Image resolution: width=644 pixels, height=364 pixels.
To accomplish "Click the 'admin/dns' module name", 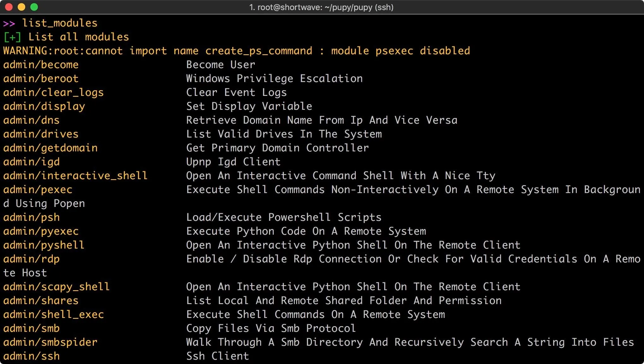I will pos(31,120).
